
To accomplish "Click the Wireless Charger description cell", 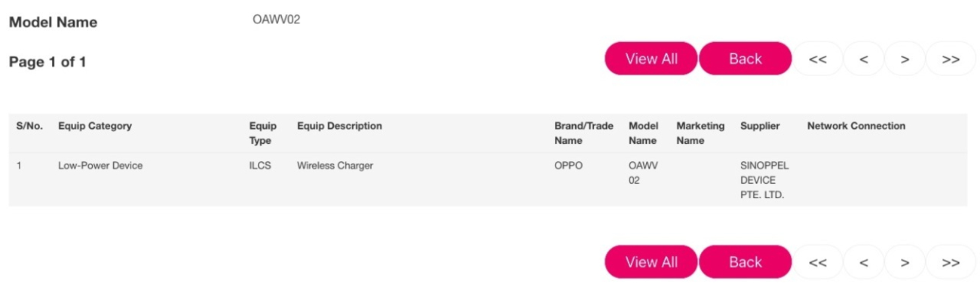I will 335,166.
